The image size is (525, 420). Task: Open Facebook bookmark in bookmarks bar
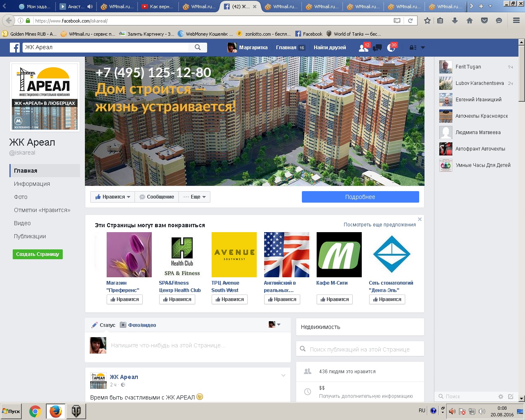[309, 34]
